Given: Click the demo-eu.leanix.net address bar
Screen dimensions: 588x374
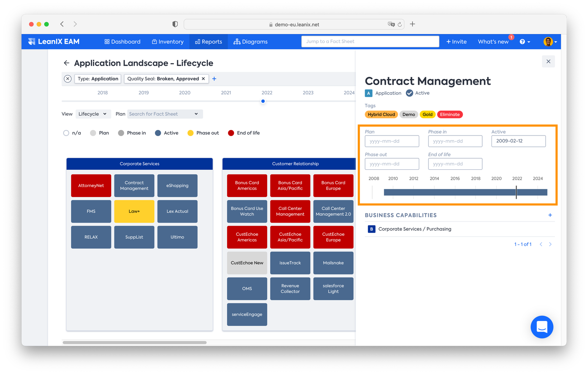Looking at the screenshot, I should click(x=294, y=24).
